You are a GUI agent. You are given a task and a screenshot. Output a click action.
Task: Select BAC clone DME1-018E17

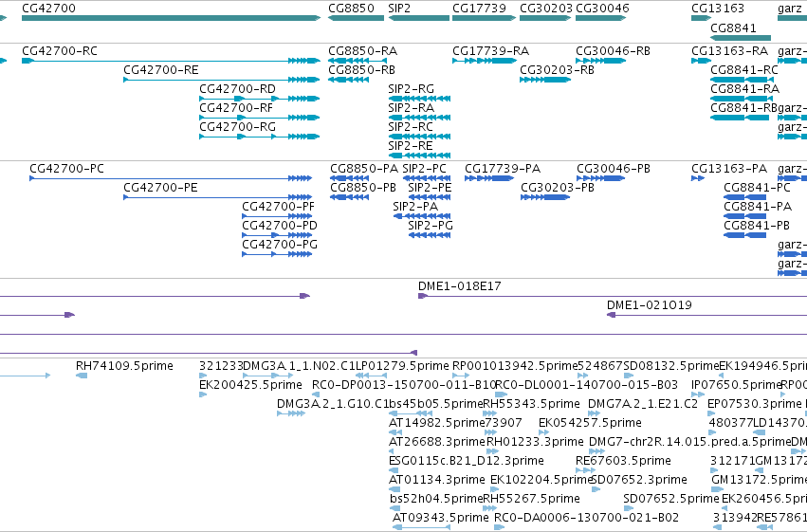tap(613, 296)
